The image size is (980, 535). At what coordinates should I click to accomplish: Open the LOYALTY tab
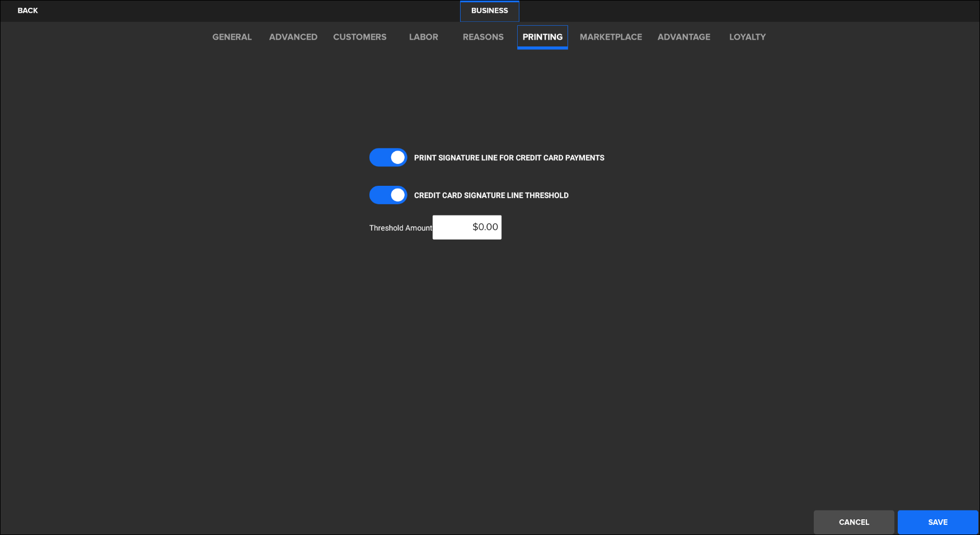747,37
